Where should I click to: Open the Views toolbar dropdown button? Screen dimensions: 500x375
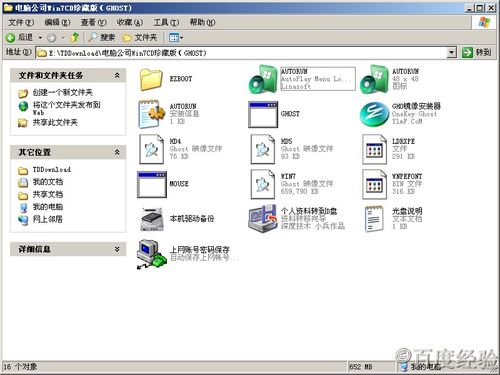pos(176,38)
